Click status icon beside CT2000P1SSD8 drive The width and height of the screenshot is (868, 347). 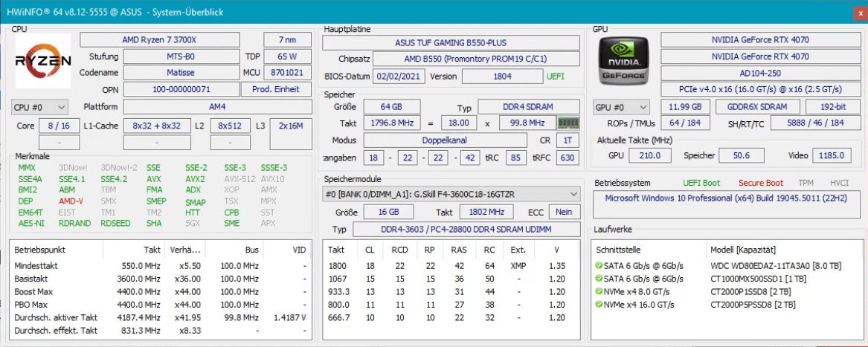point(599,291)
